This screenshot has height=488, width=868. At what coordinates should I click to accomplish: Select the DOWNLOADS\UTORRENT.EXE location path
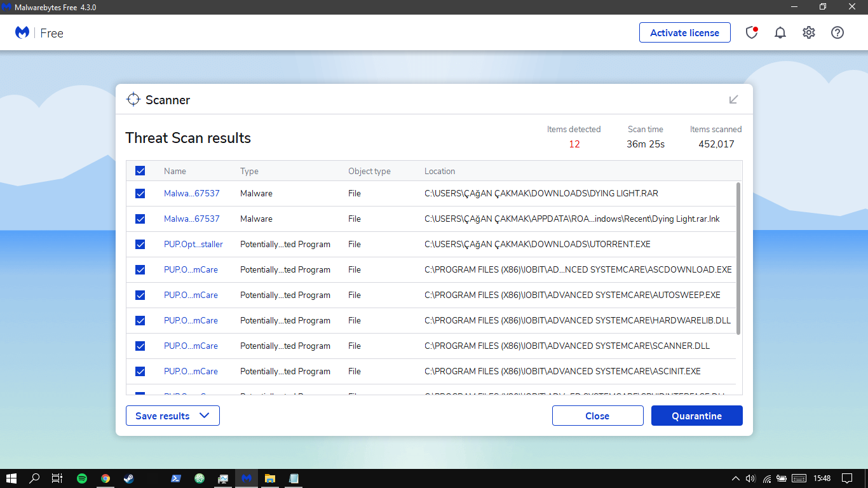click(538, 244)
